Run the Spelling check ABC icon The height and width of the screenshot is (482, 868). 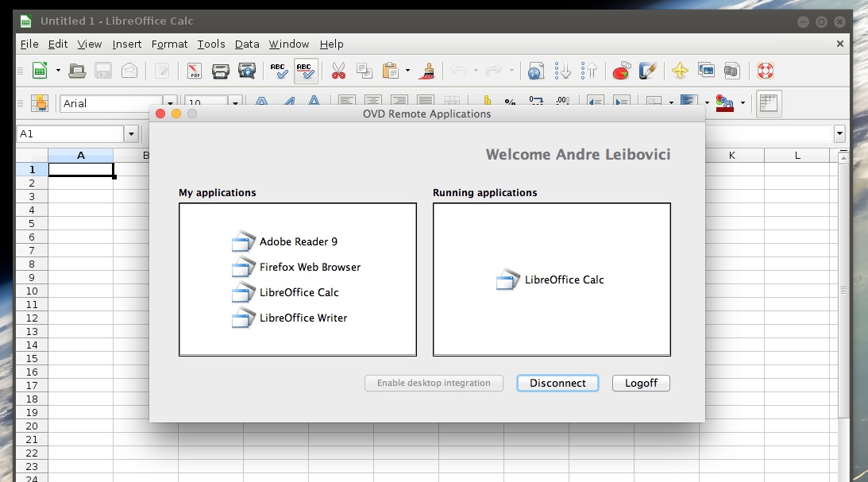click(x=279, y=71)
